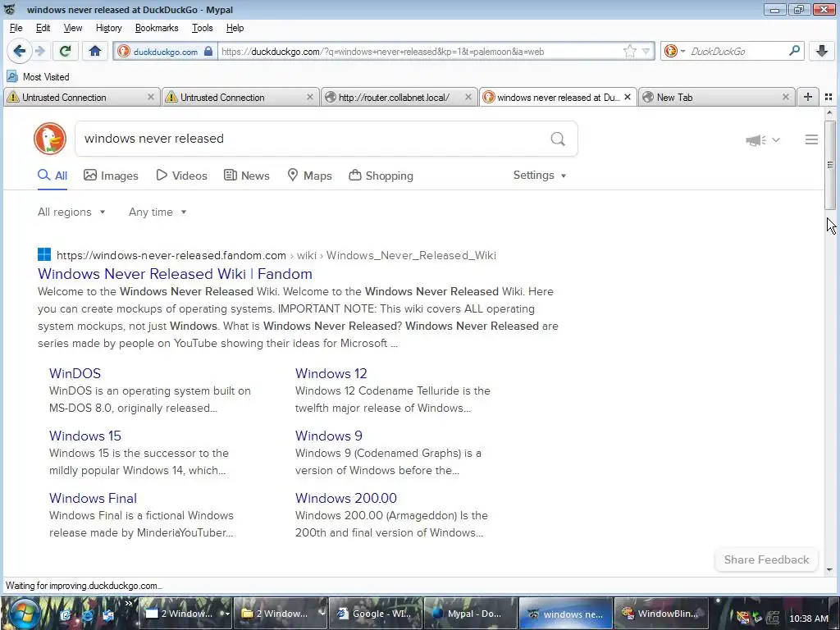Switch to Mypal - Do... taskbar window

pyautogui.click(x=470, y=614)
